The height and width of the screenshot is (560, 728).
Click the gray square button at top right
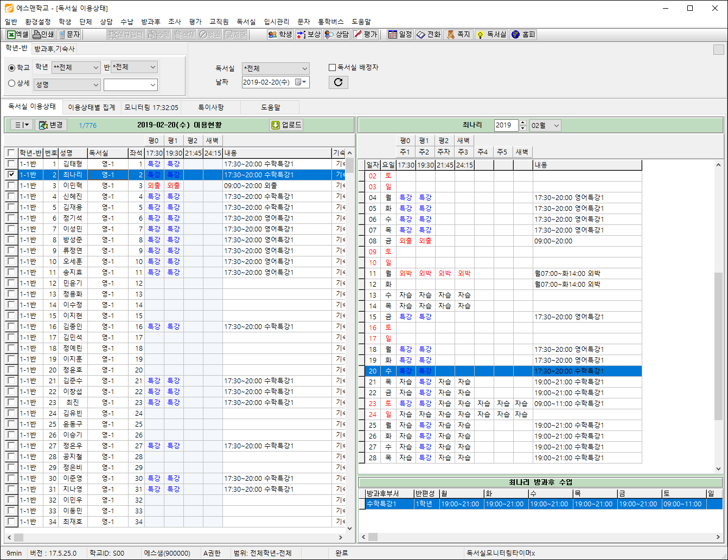click(718, 50)
